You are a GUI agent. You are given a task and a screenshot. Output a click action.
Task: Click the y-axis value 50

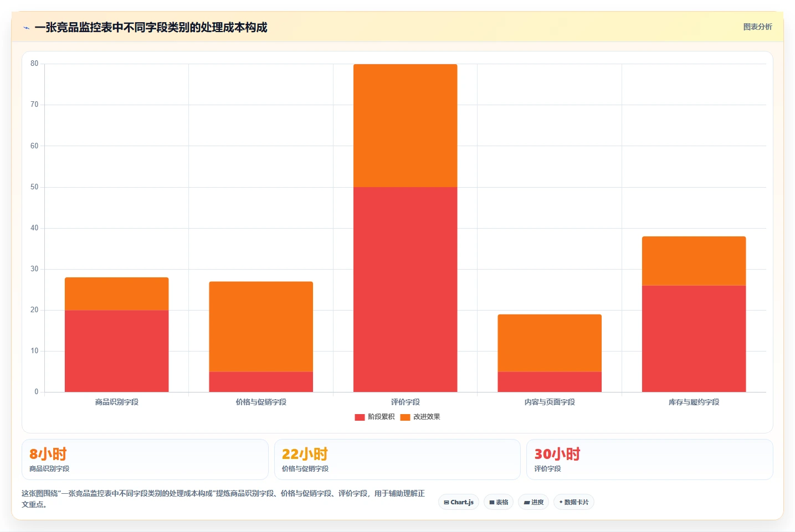(x=34, y=187)
